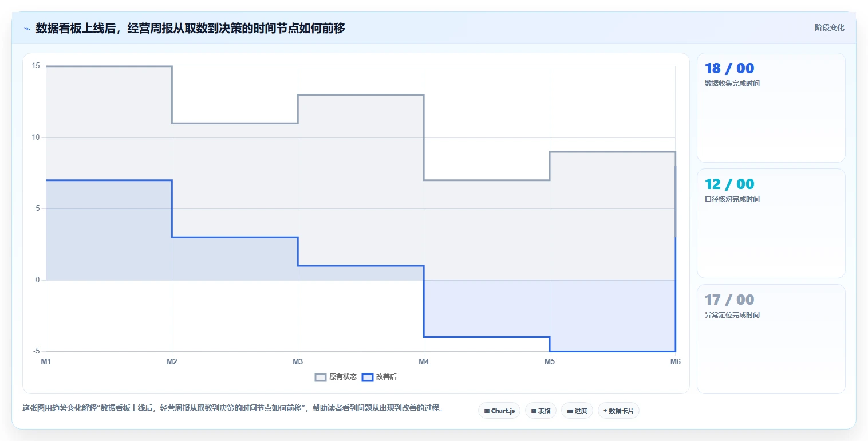Click the 15 y-axis tick label
Screen dimensions: 868x441
[35, 66]
